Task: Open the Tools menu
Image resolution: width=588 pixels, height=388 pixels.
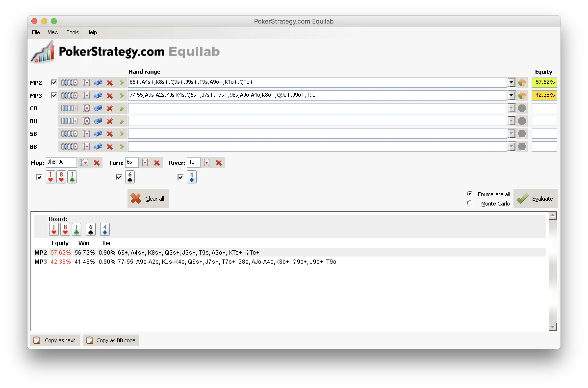Action: tap(72, 32)
